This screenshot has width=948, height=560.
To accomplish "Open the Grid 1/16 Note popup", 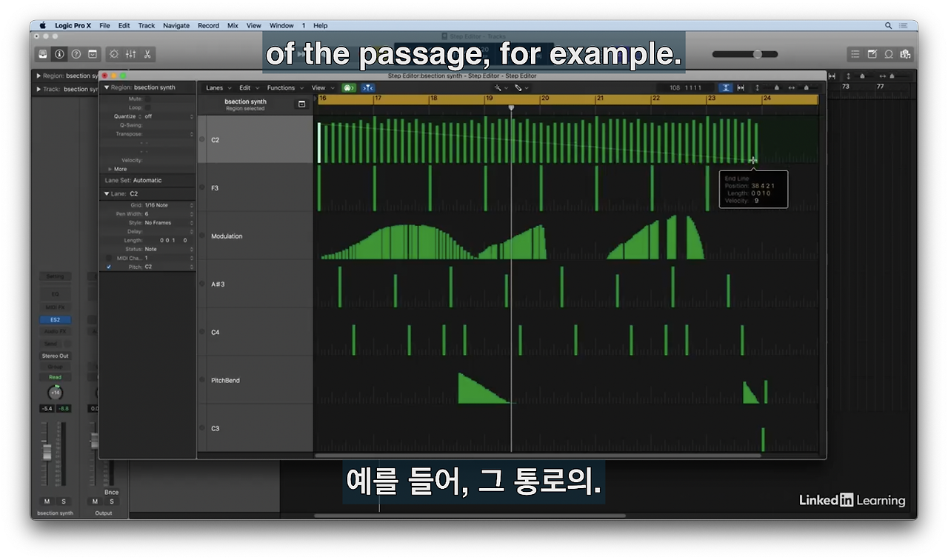I will click(x=169, y=205).
